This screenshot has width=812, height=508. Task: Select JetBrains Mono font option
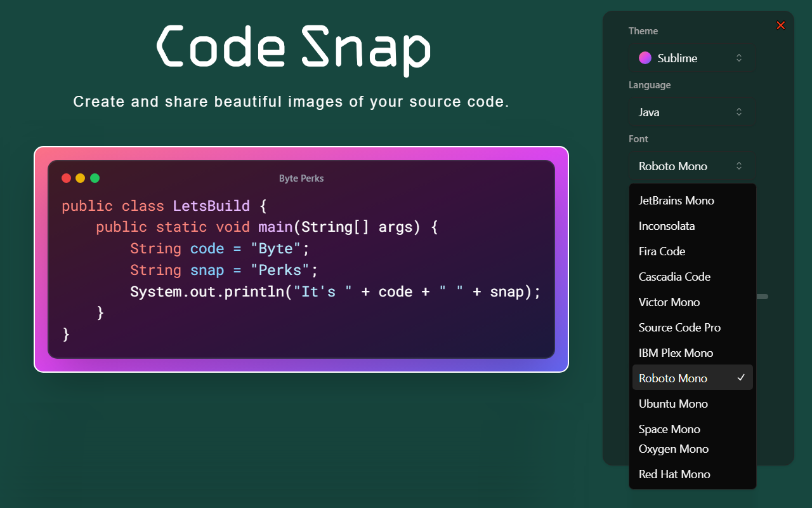693,200
